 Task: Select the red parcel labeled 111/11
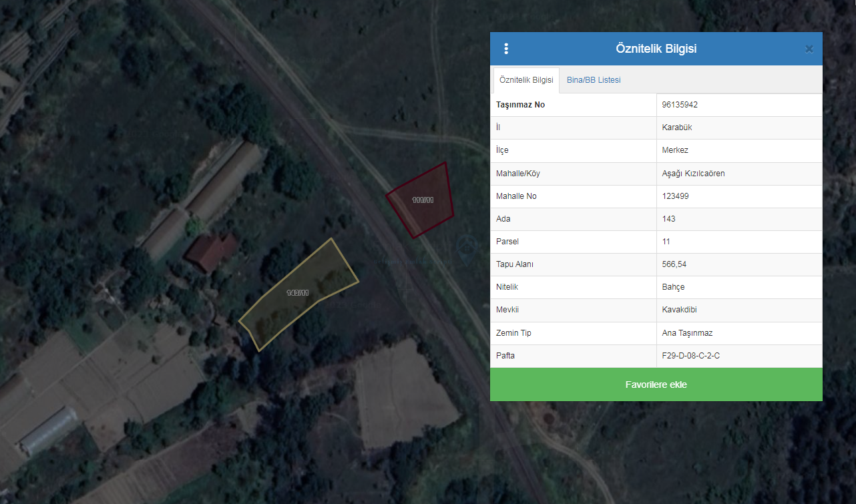[x=423, y=200]
